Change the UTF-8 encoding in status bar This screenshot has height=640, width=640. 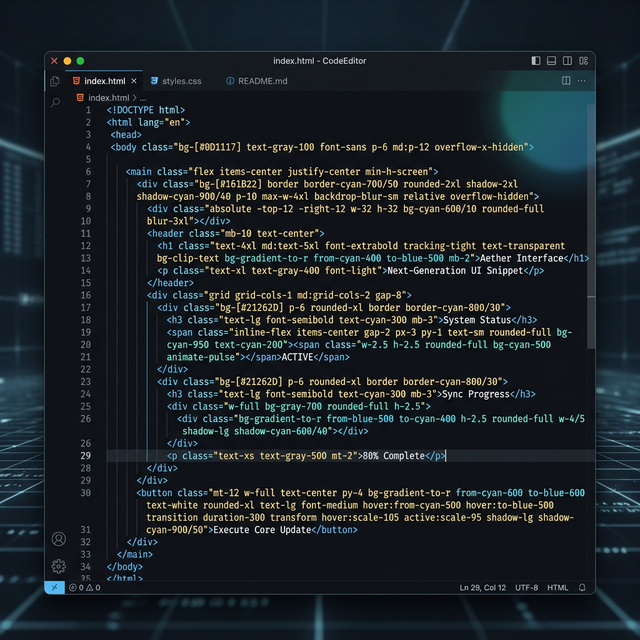pos(526,587)
